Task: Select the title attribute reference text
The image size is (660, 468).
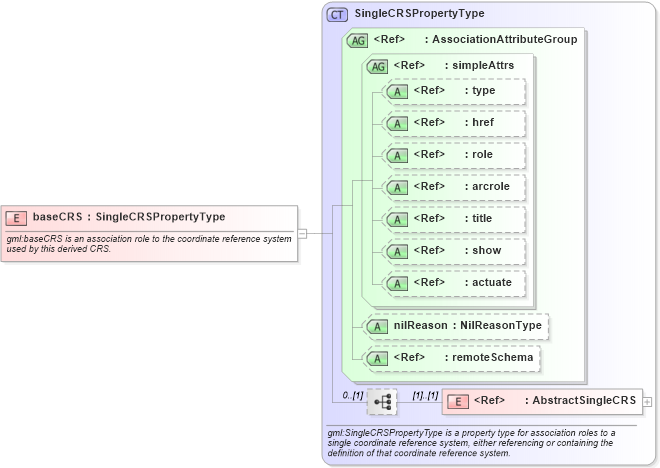Action: tap(452, 218)
